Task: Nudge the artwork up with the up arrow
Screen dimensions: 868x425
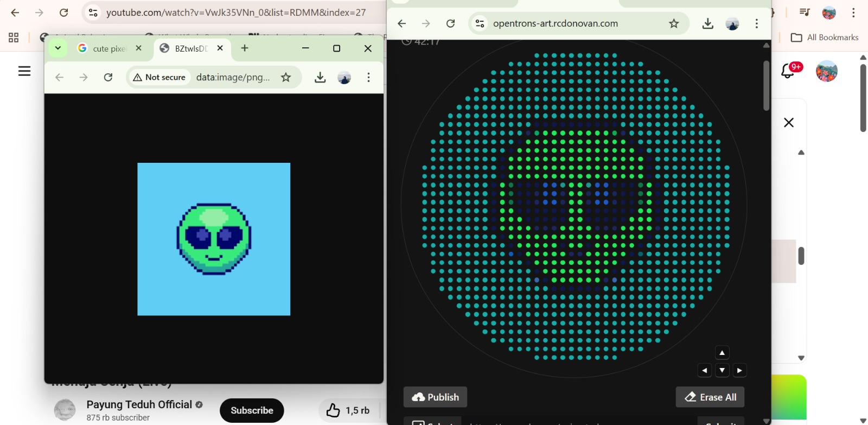Action: point(722,353)
